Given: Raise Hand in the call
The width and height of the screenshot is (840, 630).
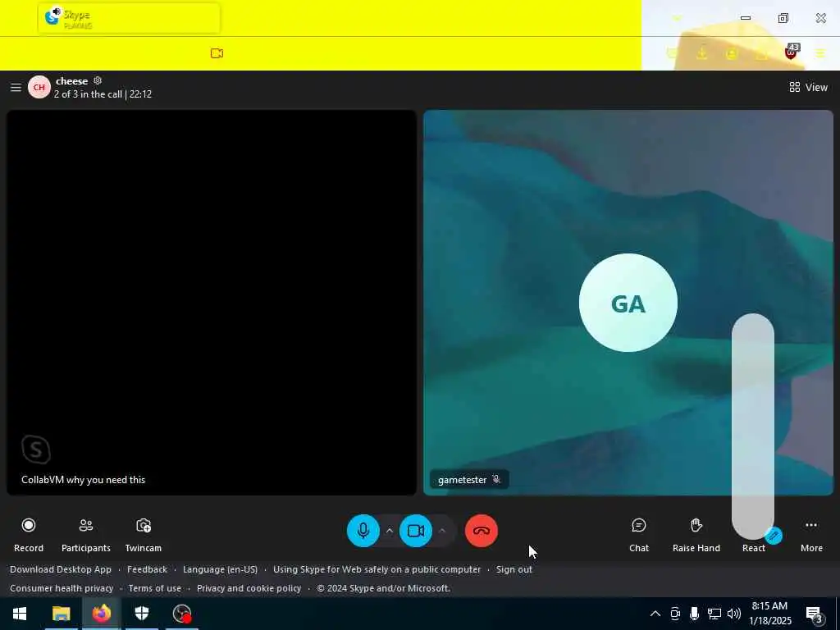Looking at the screenshot, I should (696, 535).
